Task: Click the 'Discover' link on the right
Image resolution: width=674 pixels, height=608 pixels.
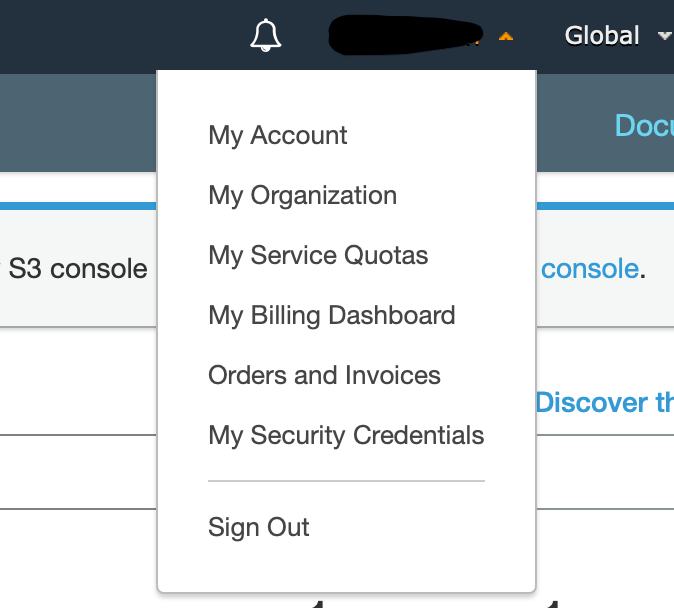Action: (x=604, y=402)
